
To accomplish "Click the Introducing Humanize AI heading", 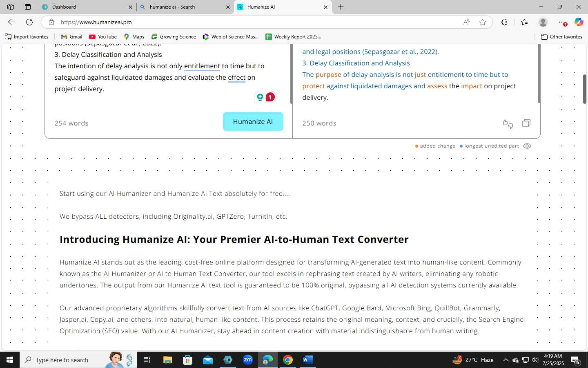I will coord(234,239).
